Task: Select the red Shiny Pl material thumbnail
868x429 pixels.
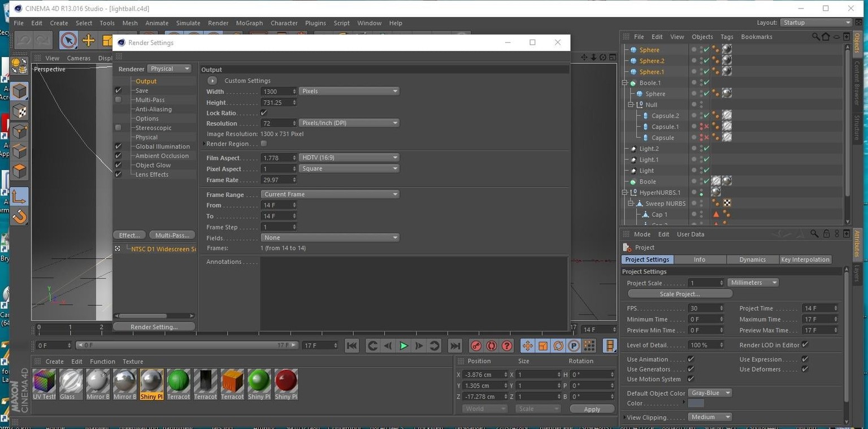Action: point(286,384)
